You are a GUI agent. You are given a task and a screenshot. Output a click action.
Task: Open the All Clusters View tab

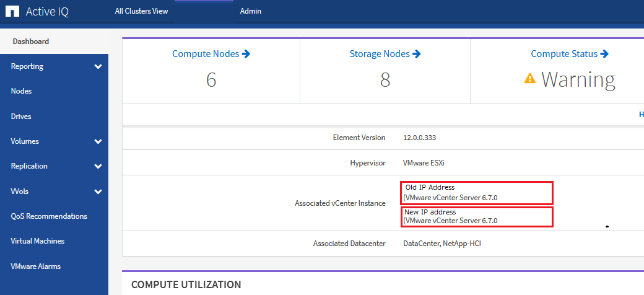point(141,11)
